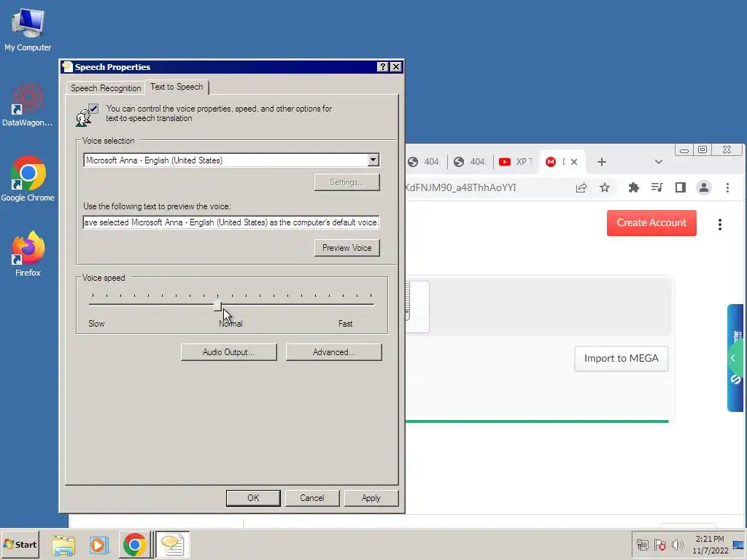Screen dimensions: 747x560
Task: Close the Speech Properties dialog
Action: (396, 66)
